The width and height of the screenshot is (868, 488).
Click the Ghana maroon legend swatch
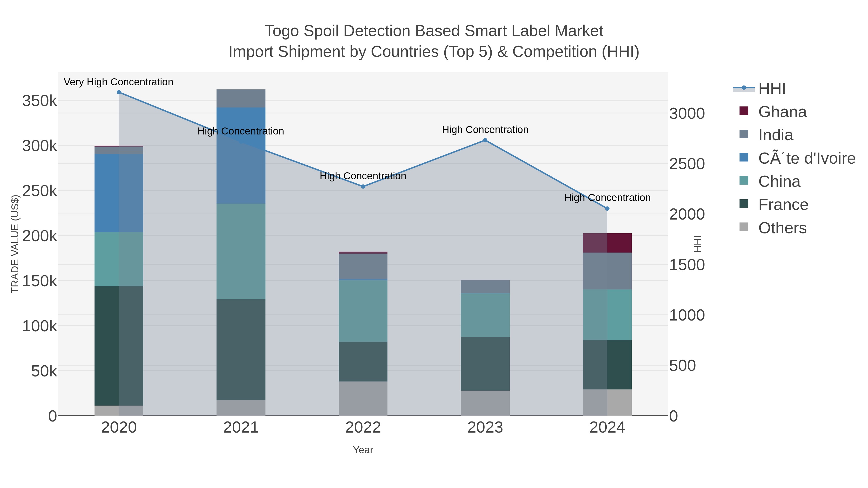coord(744,111)
